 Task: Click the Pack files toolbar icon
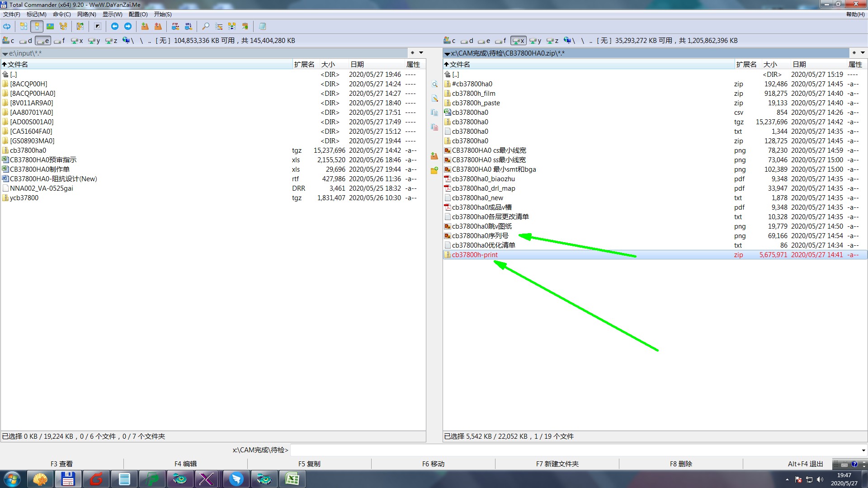[x=145, y=26]
